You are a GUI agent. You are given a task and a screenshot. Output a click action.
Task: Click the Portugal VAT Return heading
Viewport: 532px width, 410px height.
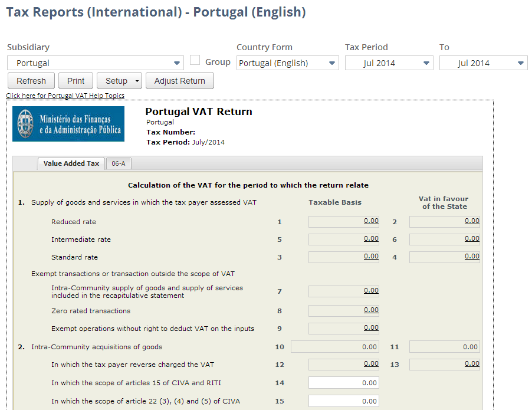(199, 111)
